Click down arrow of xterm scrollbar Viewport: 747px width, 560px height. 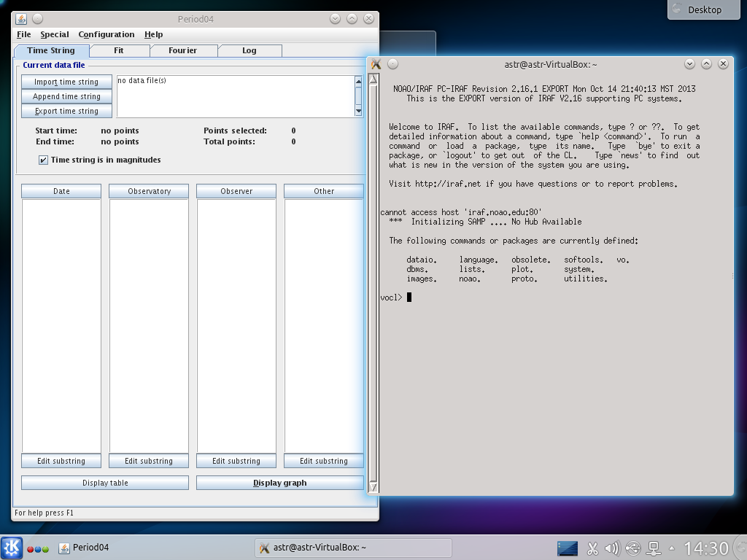point(373,486)
